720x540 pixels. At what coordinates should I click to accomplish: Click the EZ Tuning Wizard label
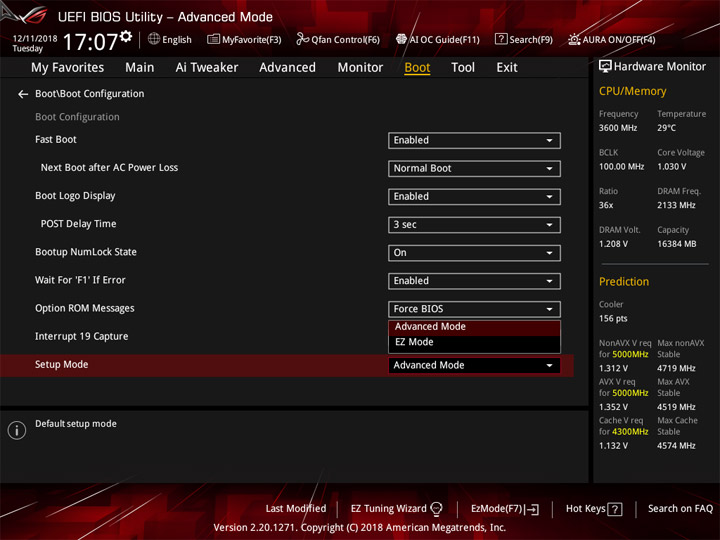pos(388,509)
